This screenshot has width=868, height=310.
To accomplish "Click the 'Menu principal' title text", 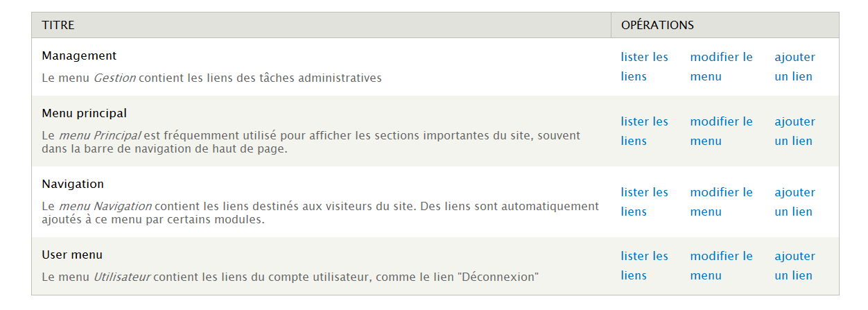I will 84,113.
